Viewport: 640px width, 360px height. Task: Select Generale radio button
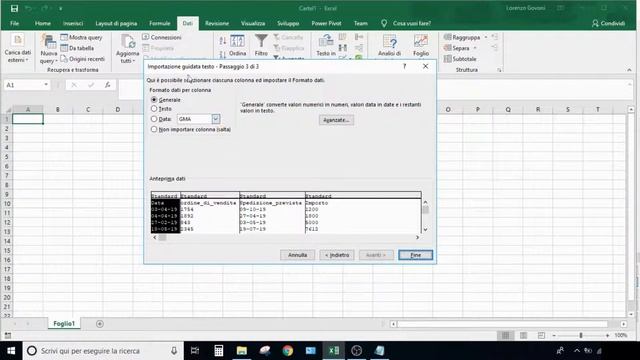(x=154, y=100)
